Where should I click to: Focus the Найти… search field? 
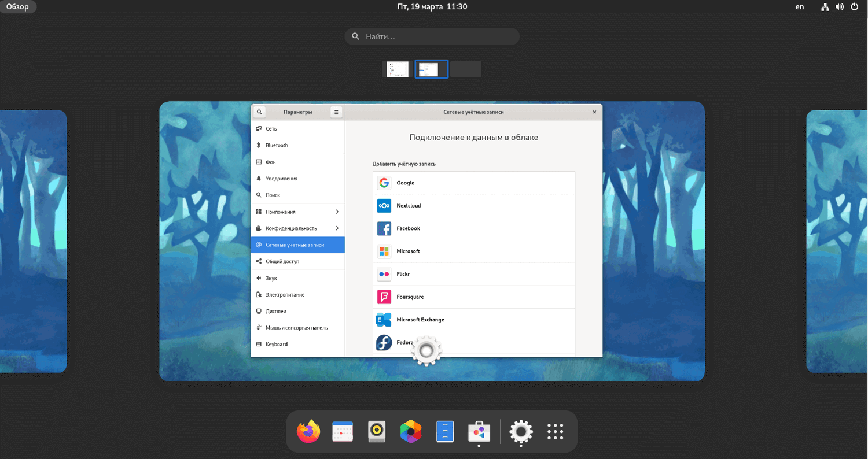pos(432,36)
